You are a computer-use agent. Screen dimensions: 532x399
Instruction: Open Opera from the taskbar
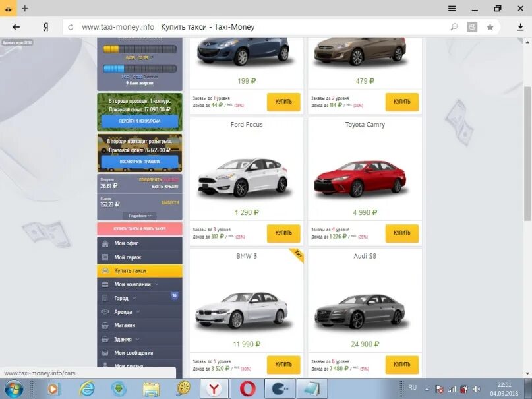click(248, 389)
